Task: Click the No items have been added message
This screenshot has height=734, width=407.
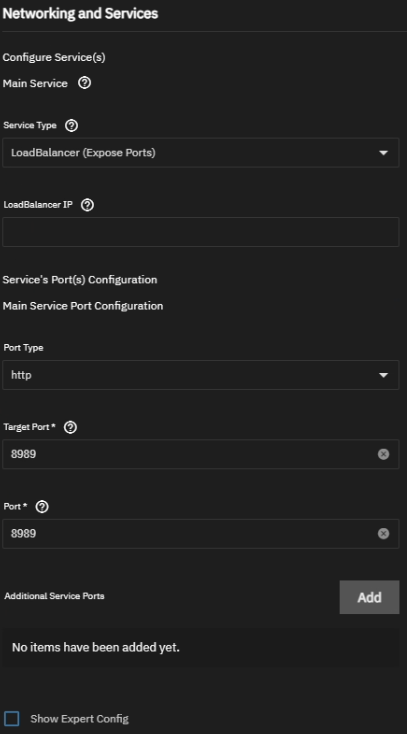Action: pyautogui.click(x=96, y=648)
